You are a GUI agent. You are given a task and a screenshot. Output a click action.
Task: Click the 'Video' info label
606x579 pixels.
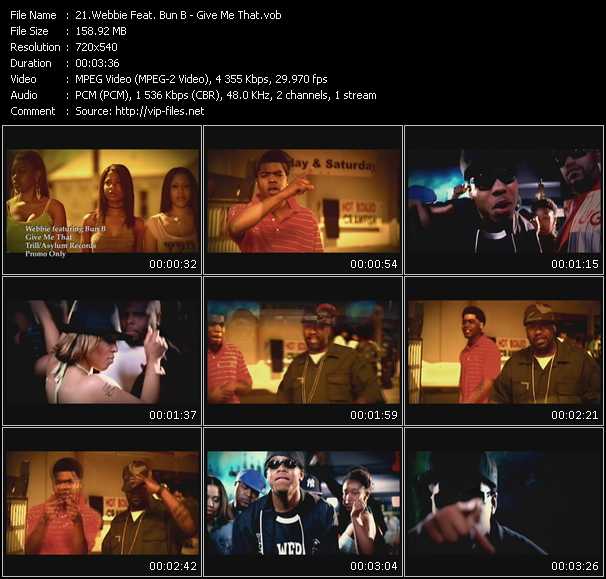tap(23, 79)
